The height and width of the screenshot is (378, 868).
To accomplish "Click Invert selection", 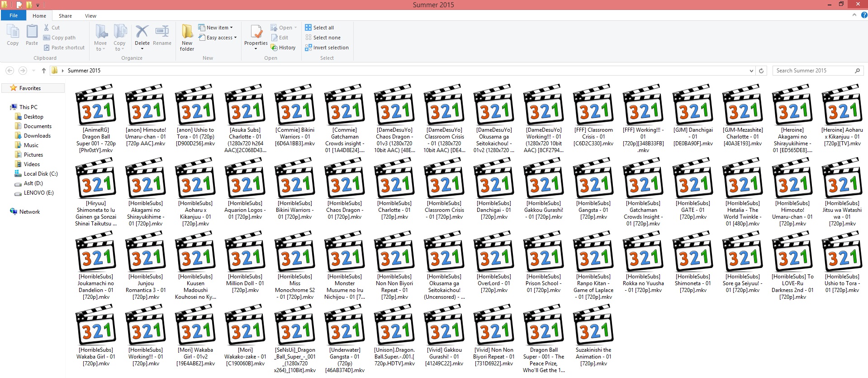I will 327,48.
